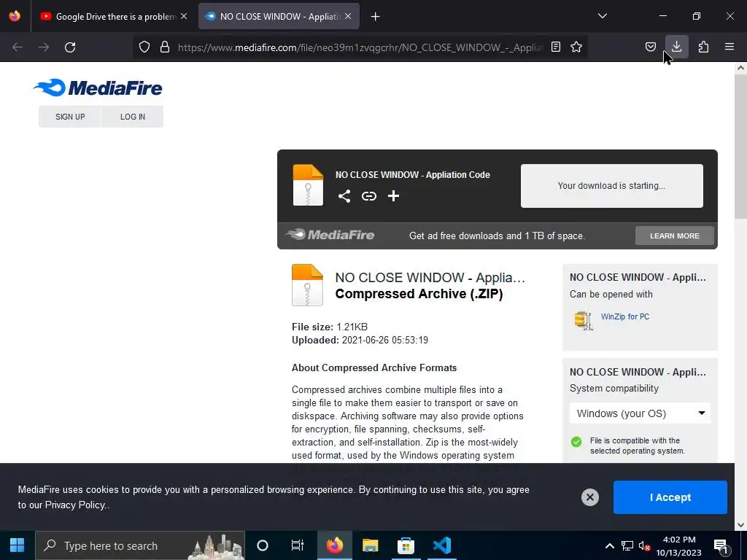Accept cookies with I Accept button
This screenshot has height=560, width=747.
tap(670, 497)
